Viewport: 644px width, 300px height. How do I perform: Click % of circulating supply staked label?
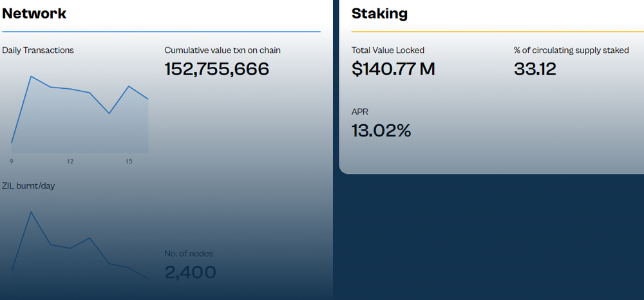tap(571, 50)
